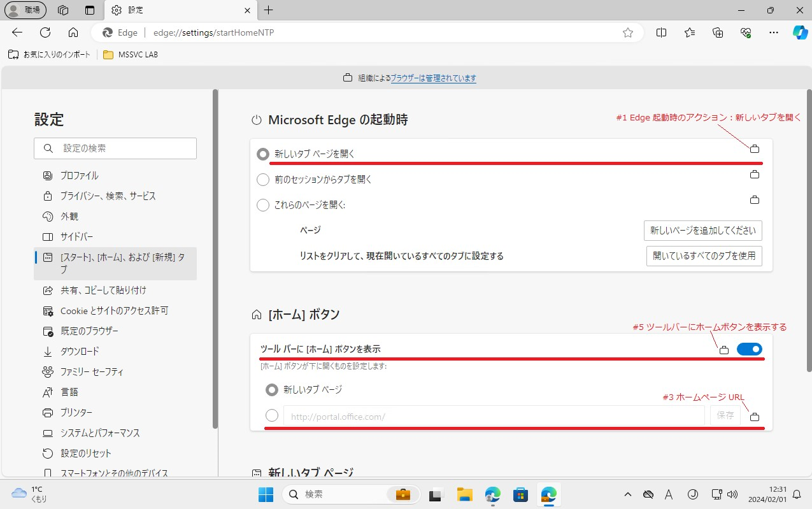Open 言語 settings
812x509 pixels.
[115, 392]
